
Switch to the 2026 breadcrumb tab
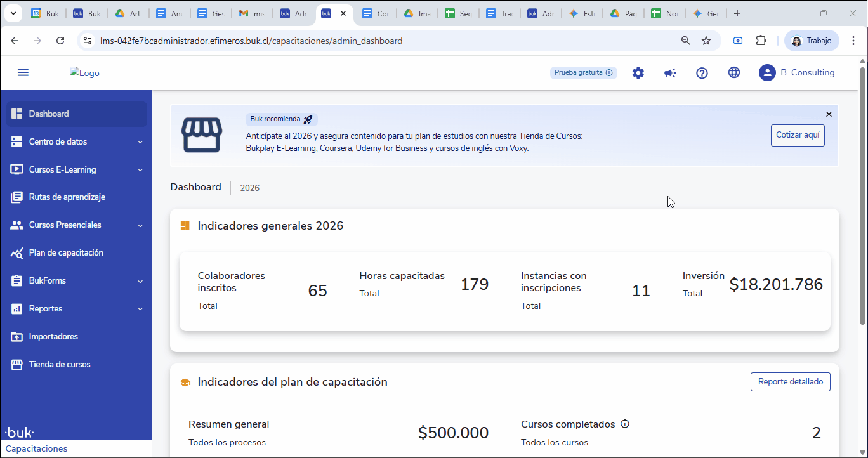pos(249,187)
